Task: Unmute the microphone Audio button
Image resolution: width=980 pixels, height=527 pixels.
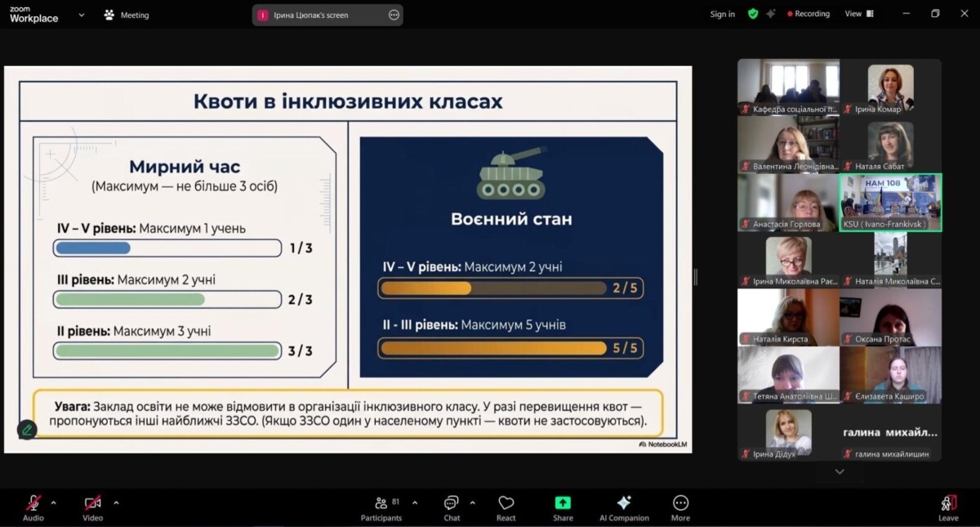Action: 33,507
